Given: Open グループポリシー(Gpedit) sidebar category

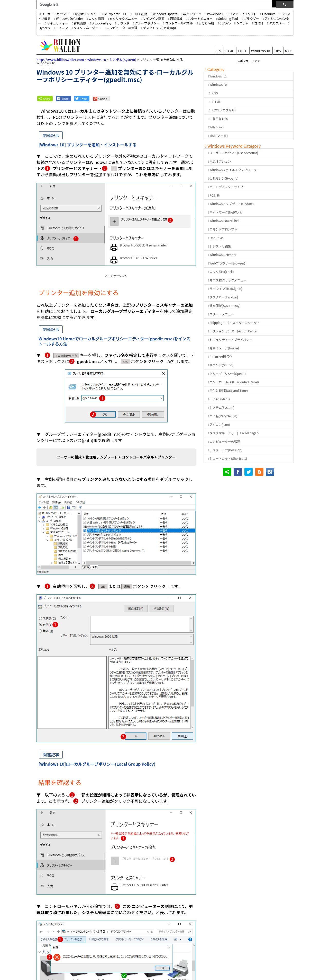Looking at the screenshot, I should pos(248,374).
